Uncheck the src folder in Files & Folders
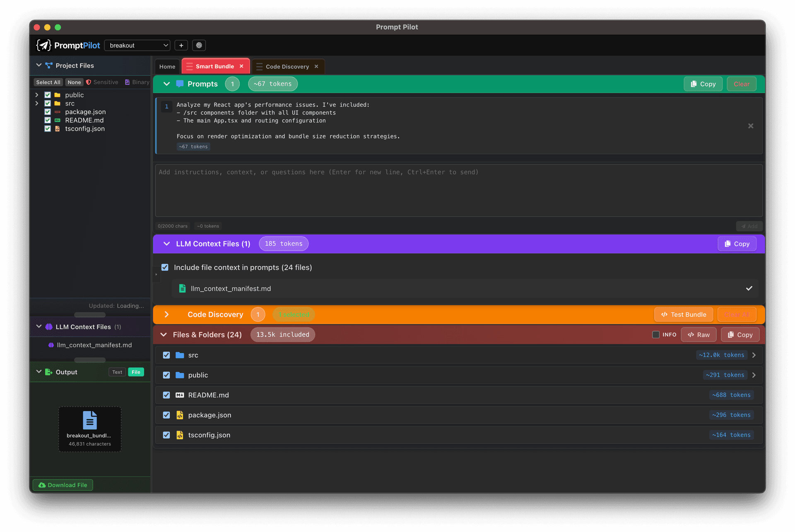The image size is (795, 532). pyautogui.click(x=166, y=355)
